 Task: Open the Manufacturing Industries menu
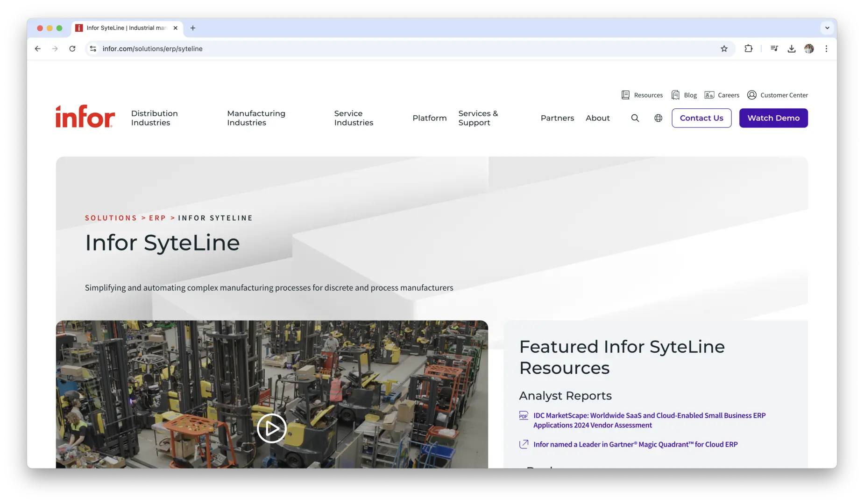click(256, 118)
